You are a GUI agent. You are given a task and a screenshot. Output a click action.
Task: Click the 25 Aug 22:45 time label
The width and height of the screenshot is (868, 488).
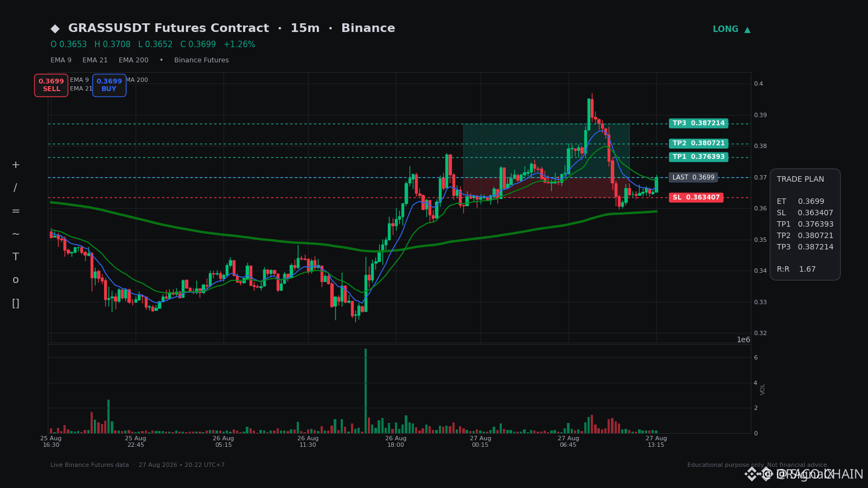point(136,441)
